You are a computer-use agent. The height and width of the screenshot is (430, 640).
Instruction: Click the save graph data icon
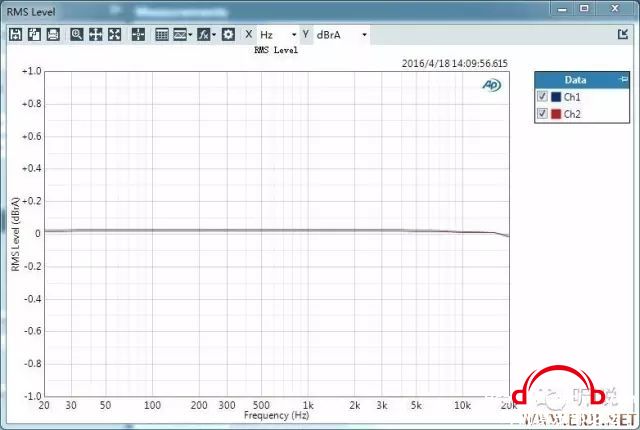(16, 35)
